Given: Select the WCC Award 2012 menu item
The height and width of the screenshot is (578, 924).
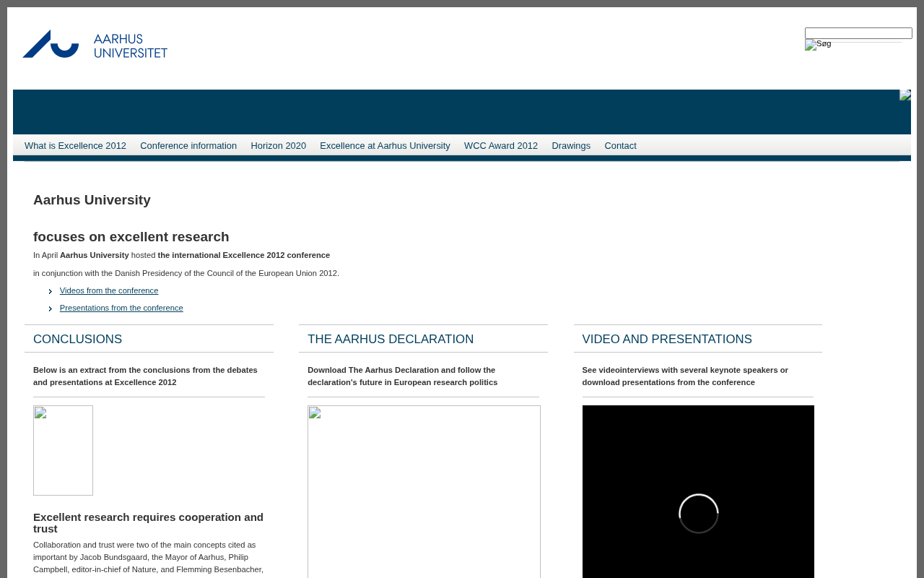Looking at the screenshot, I should 501,146.
